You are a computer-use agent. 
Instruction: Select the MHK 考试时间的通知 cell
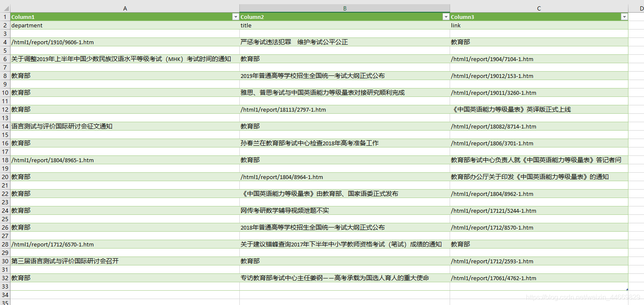[x=125, y=59]
